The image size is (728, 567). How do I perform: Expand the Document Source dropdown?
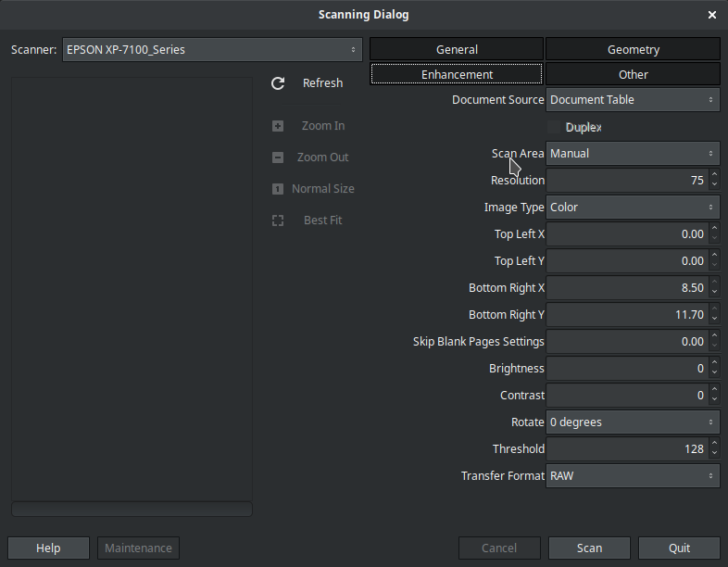[633, 100]
